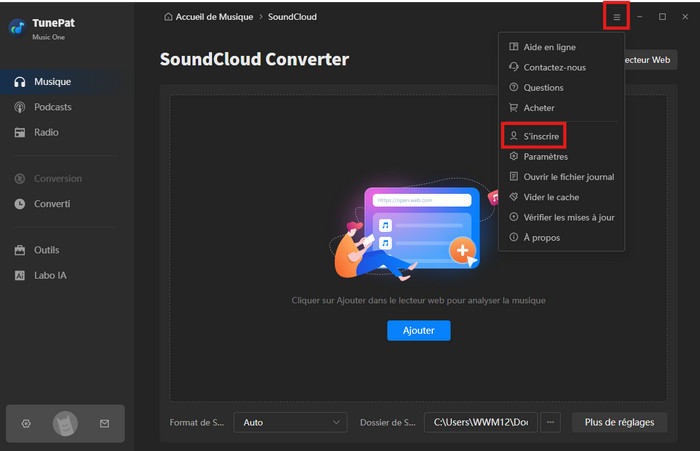This screenshot has width=700, height=451.
Task: Click the user avatar icon
Action: pyautogui.click(x=65, y=423)
